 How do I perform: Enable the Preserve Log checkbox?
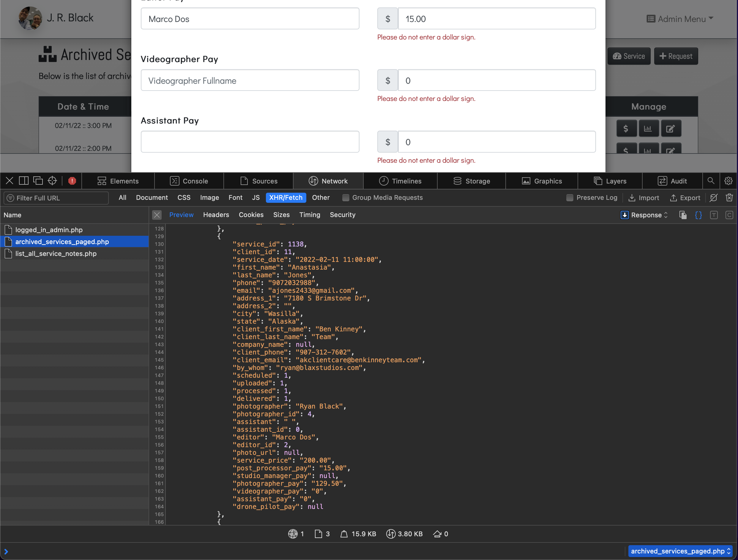570,198
